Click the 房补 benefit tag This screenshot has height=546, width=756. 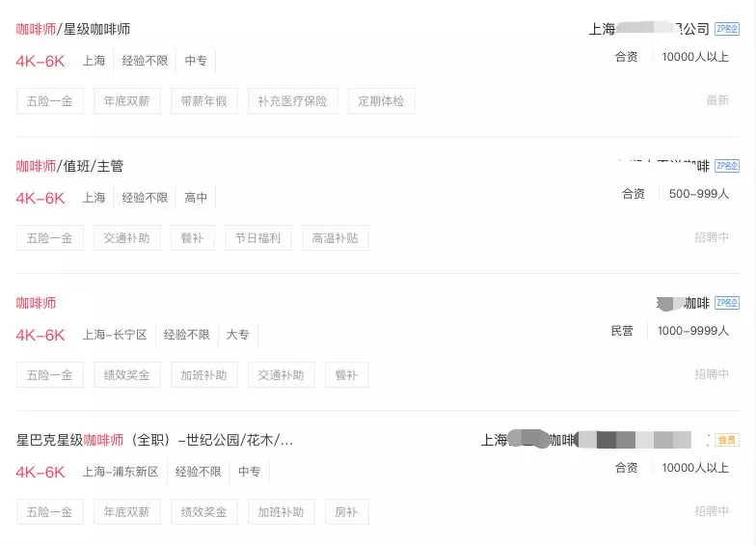click(x=346, y=511)
